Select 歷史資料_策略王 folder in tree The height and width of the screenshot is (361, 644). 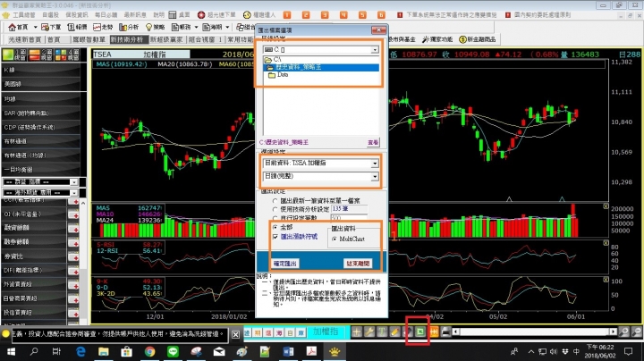(x=320, y=67)
